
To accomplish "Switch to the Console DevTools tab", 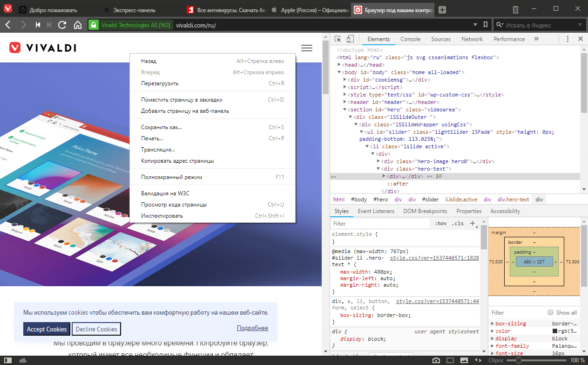I will pos(410,39).
